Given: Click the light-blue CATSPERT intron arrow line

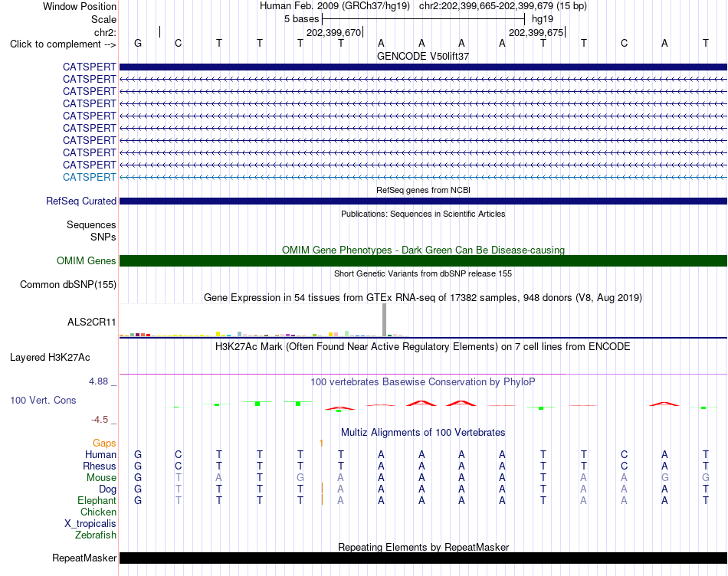Looking at the screenshot, I should tap(423, 177).
